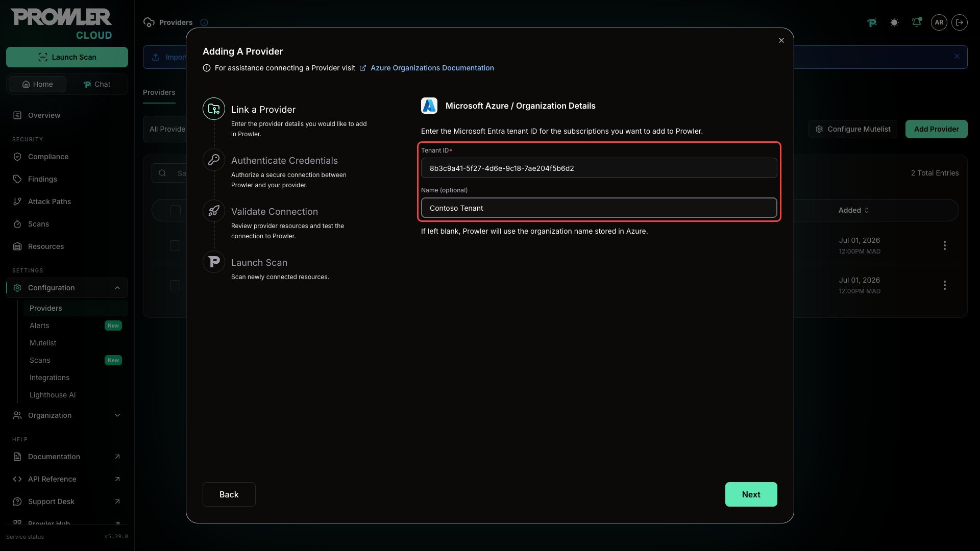Open the Chat tab in sidebar
The height and width of the screenshot is (551, 980).
click(97, 84)
